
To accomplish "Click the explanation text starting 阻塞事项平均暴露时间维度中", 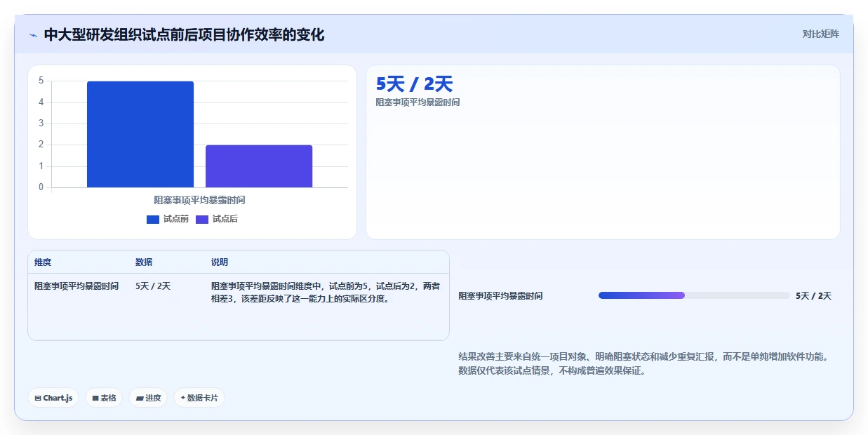I will tap(326, 293).
